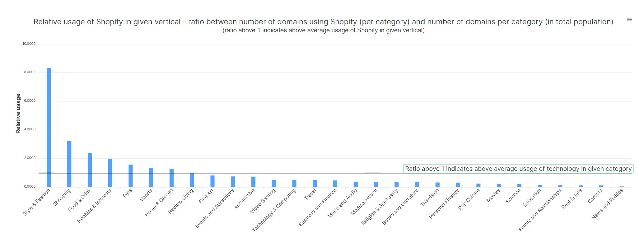The image size is (644, 243).
Task: Click the Automotive axis label
Action: [245, 199]
